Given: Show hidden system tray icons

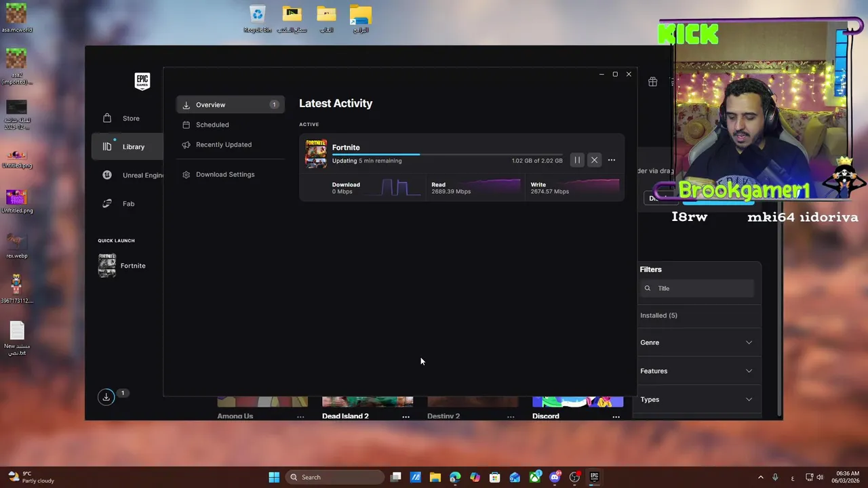Looking at the screenshot, I should click(760, 477).
